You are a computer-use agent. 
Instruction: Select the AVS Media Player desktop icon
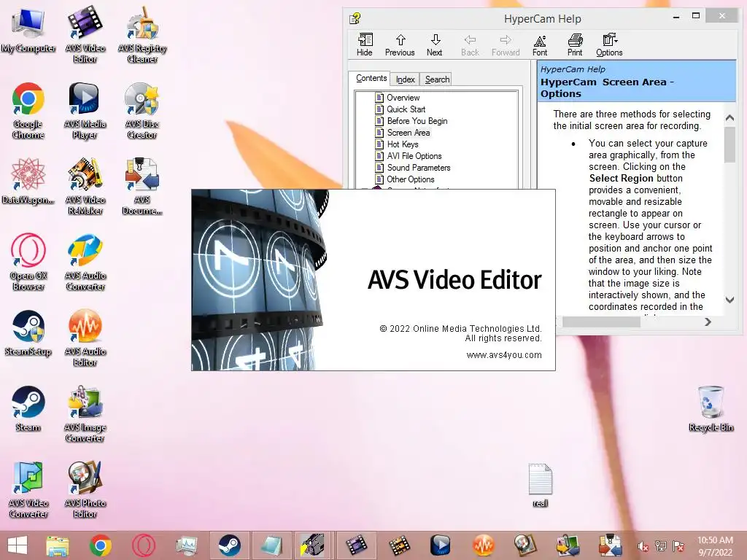[85, 111]
